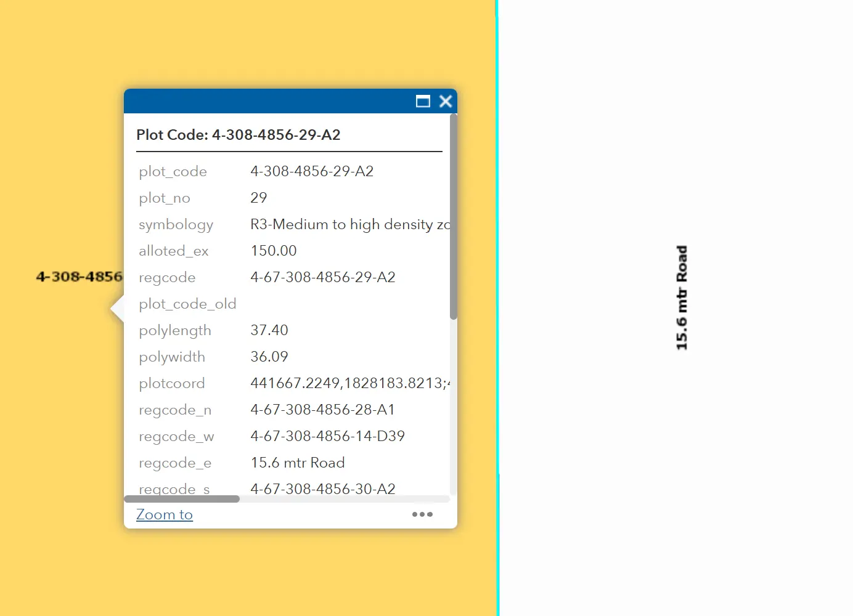The height and width of the screenshot is (616, 853).
Task: Click the regcode_w value 4-67-308-4856-14-D39
Action: (x=327, y=436)
